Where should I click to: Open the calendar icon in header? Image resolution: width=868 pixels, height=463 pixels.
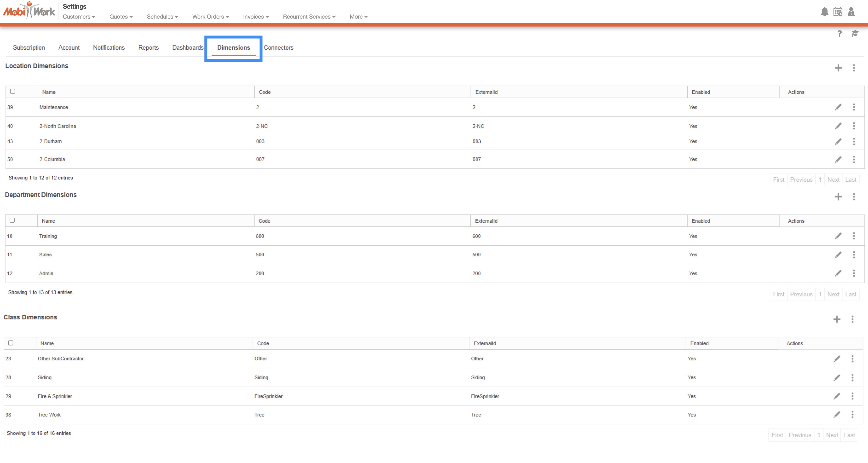838,12
